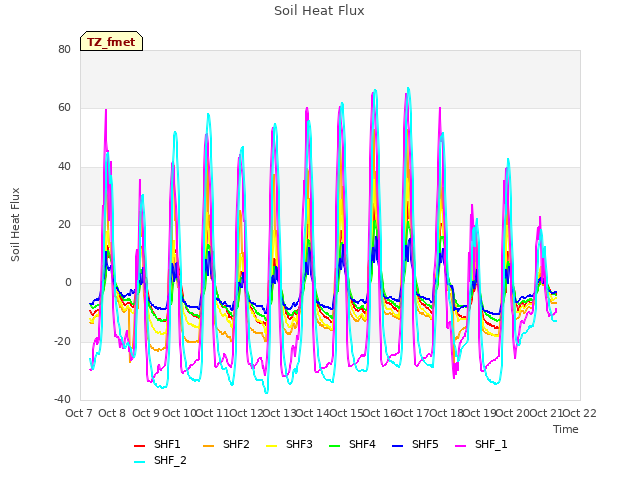Click the orange SHF2 legend color marker
This screenshot has height=480, width=640.
[x=208, y=446]
